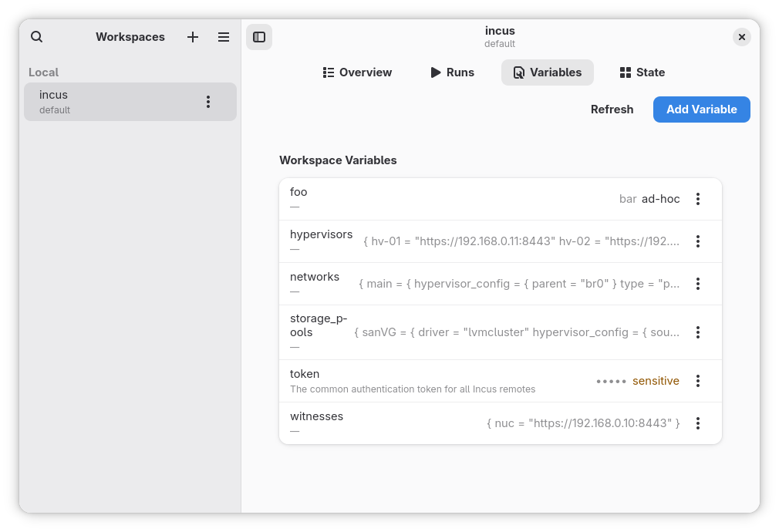The image size is (779, 532).
Task: Open kebab menu for hypervisors variable
Action: point(698,241)
